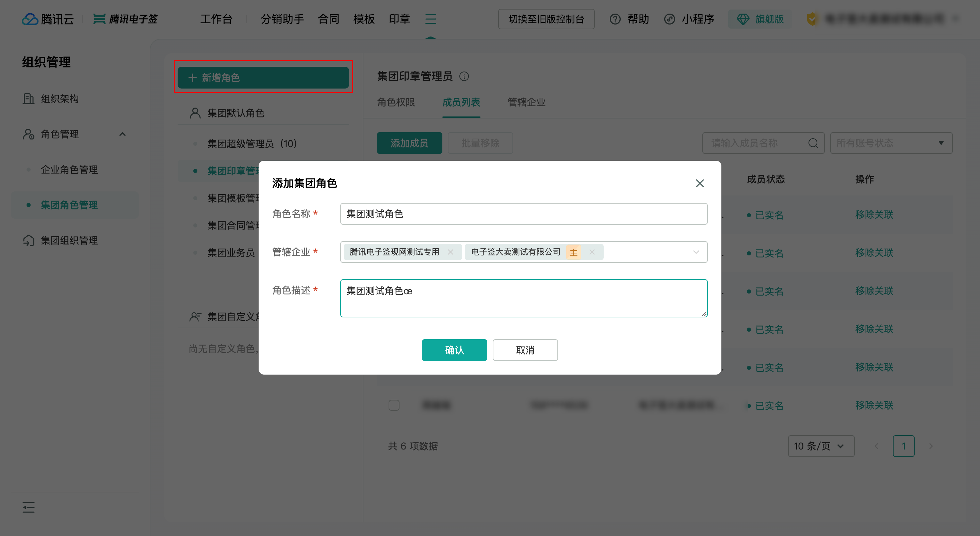Click the orange 主 badge on company tag

click(x=573, y=252)
